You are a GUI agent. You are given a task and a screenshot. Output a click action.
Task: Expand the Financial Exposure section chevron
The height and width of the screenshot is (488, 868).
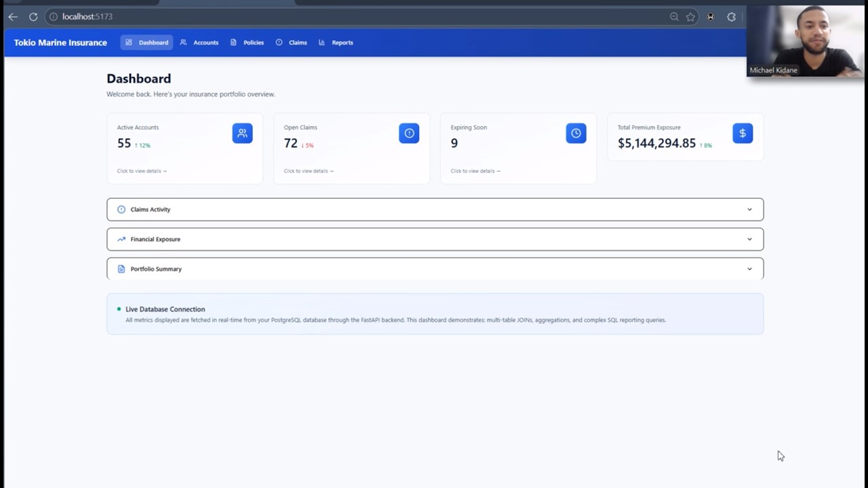pyautogui.click(x=749, y=239)
